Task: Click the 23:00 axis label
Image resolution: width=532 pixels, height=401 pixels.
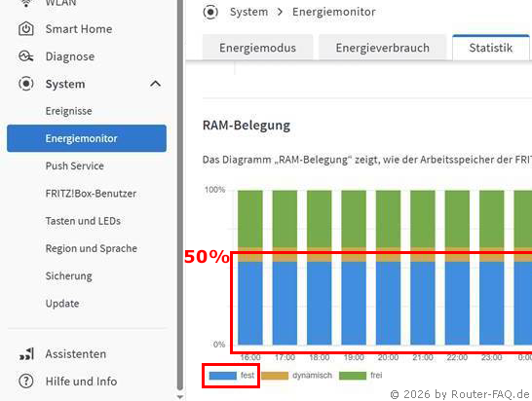Action: 492,357
